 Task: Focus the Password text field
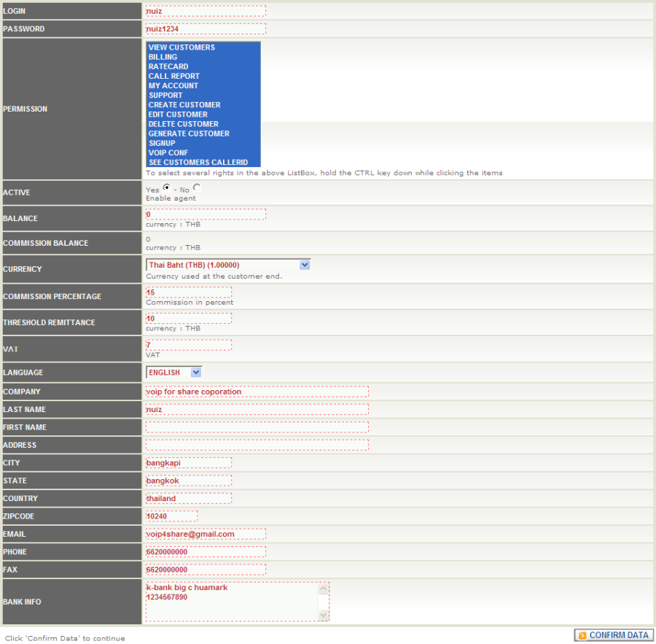[206, 28]
